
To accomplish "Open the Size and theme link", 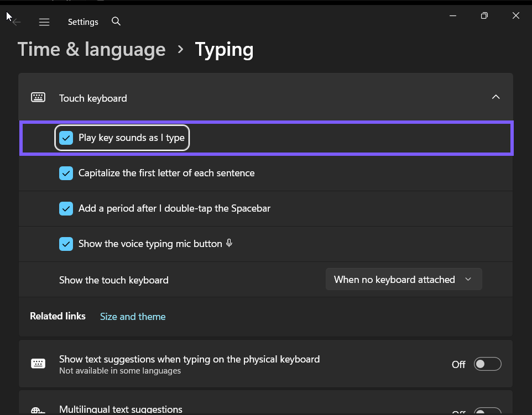I will point(133,317).
